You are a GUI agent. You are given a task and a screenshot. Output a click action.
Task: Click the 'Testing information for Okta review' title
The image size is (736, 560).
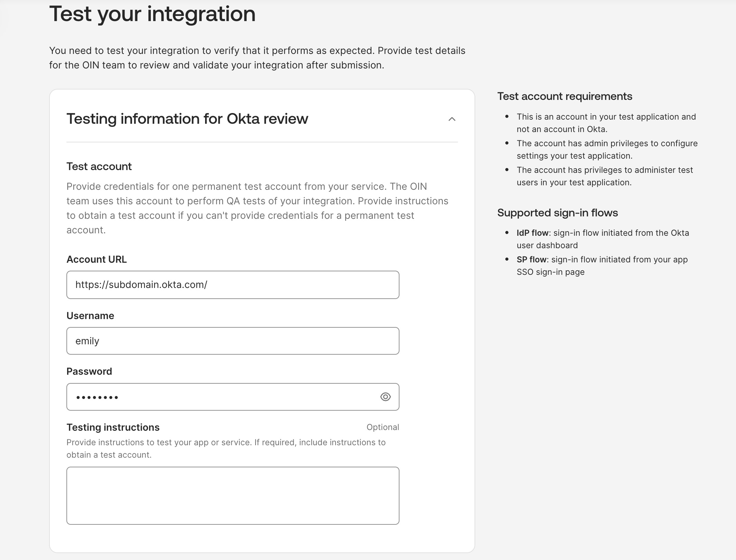(x=187, y=119)
